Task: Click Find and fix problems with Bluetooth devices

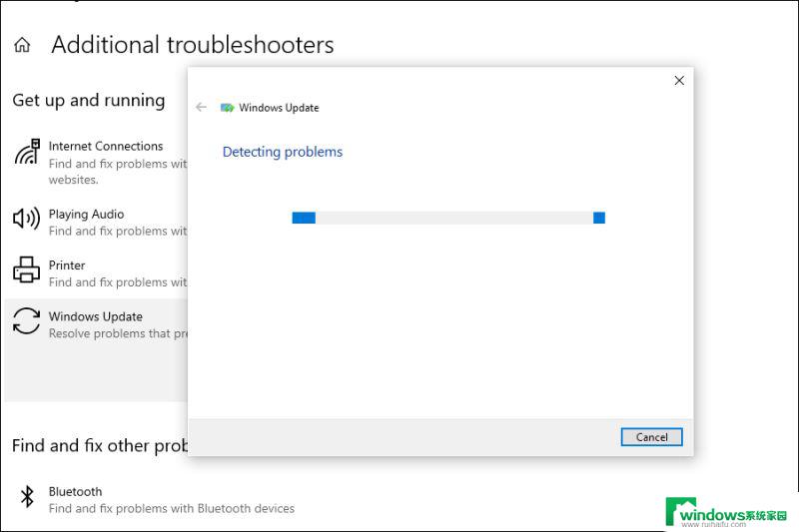Action: tap(172, 508)
